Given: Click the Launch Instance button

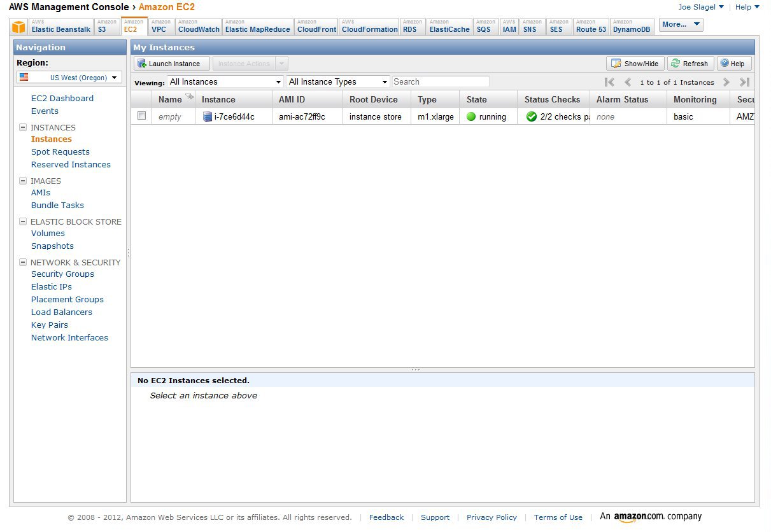Looking at the screenshot, I should click(172, 64).
